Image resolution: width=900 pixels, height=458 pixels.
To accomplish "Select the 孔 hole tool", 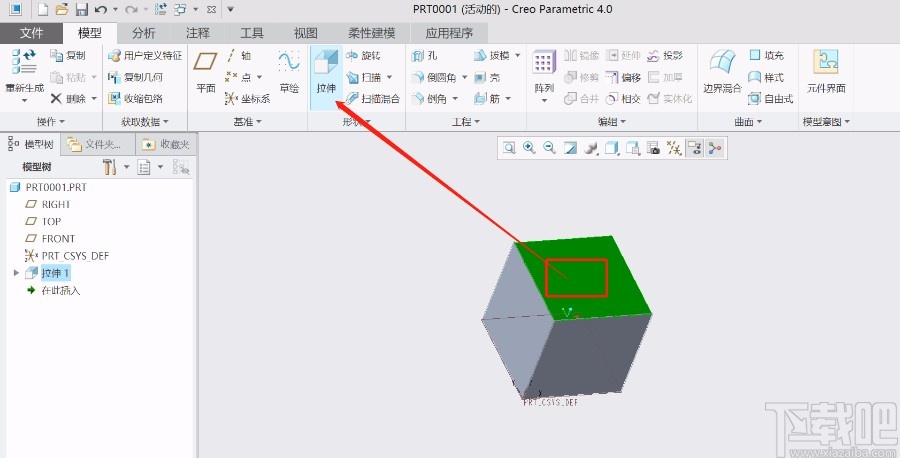I will [424, 56].
